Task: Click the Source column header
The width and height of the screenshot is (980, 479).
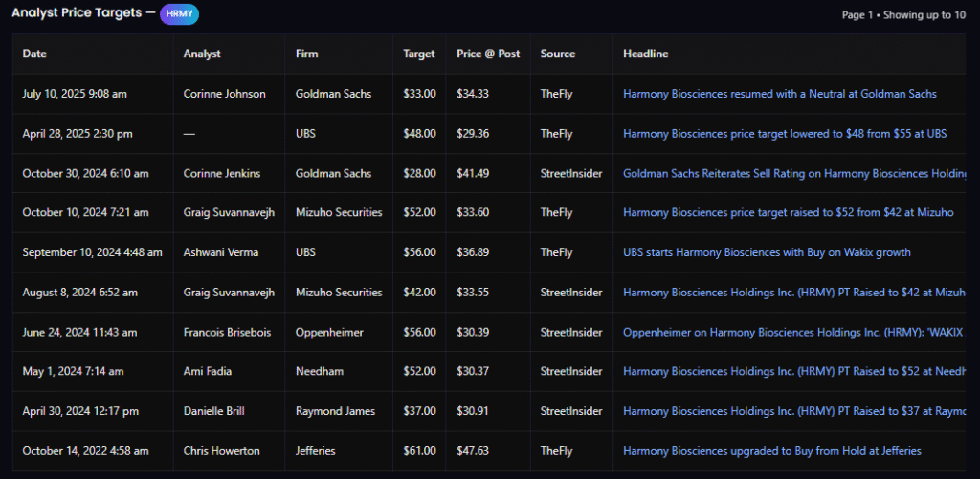Action: point(558,54)
